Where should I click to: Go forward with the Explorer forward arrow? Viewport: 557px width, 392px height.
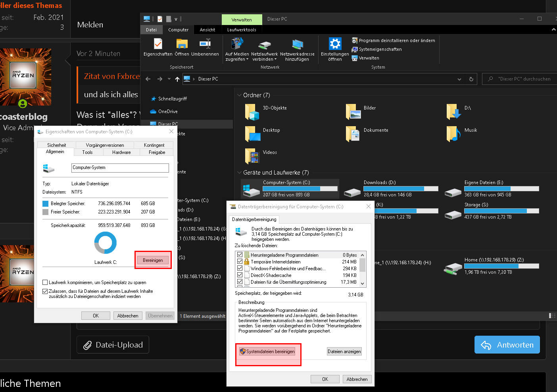[159, 79]
